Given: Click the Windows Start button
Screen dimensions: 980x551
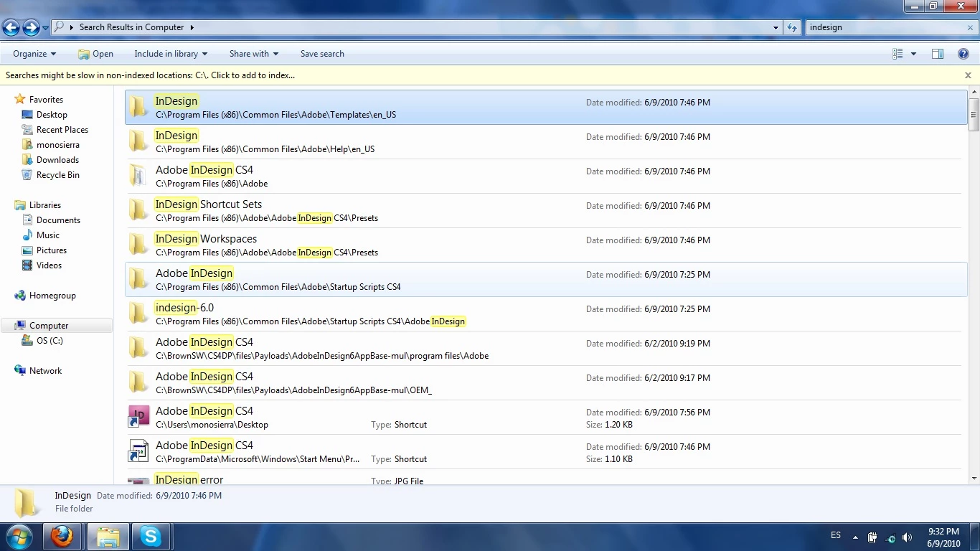Looking at the screenshot, I should click(18, 537).
